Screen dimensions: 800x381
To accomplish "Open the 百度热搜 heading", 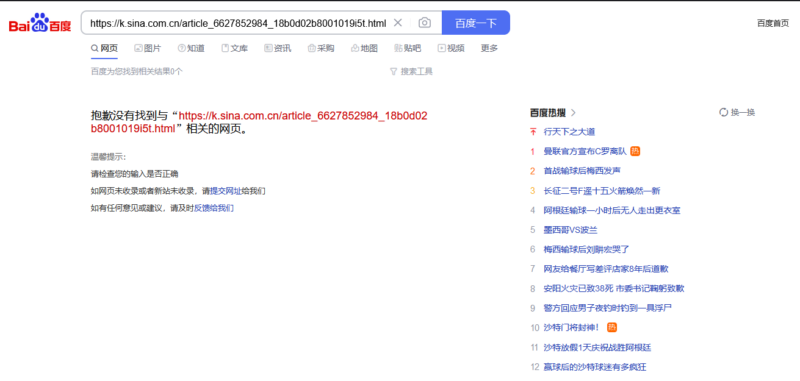I will tap(553, 113).
